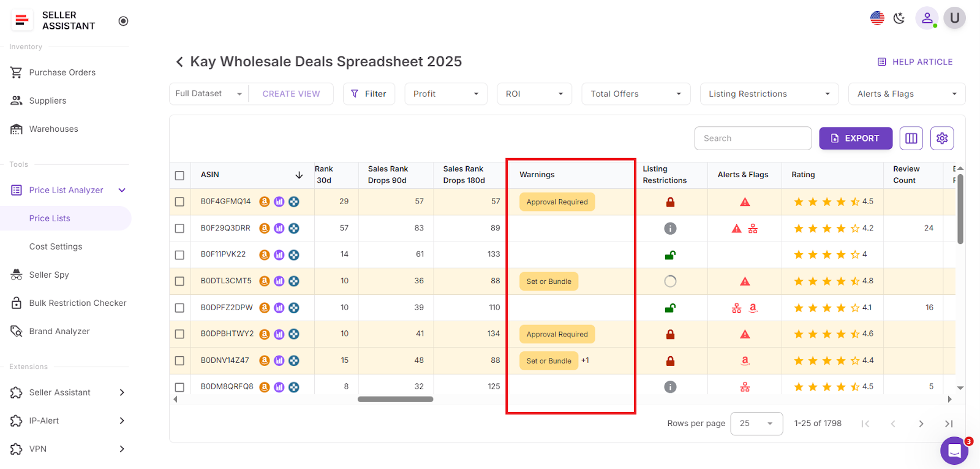Expand the Listing Restrictions dropdown

pos(769,94)
